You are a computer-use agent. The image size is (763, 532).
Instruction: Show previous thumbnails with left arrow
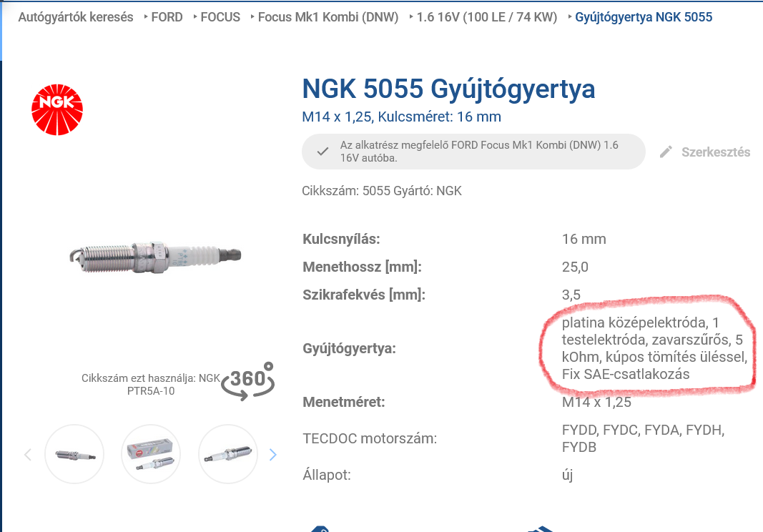(28, 455)
